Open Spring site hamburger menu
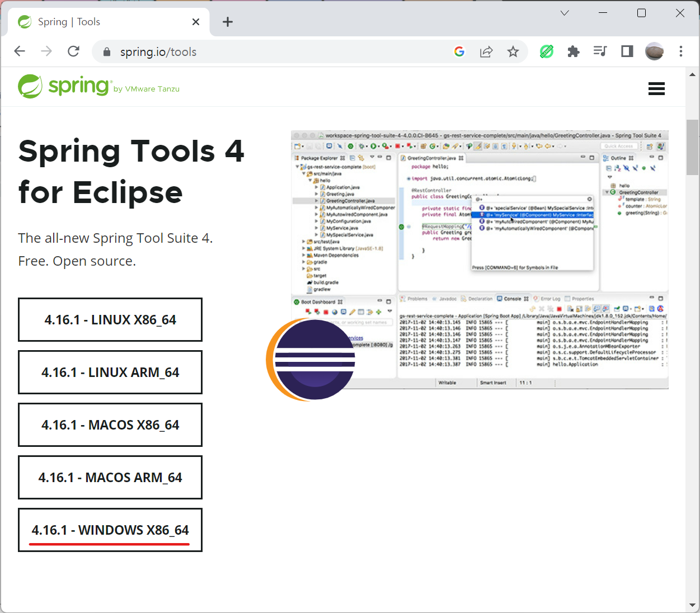The width and height of the screenshot is (700, 613). (x=656, y=89)
